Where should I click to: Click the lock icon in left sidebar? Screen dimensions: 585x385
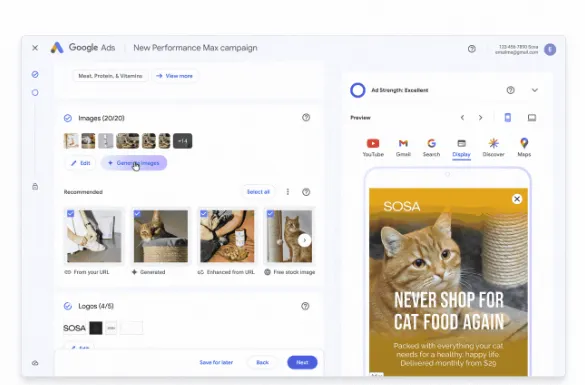(35, 187)
